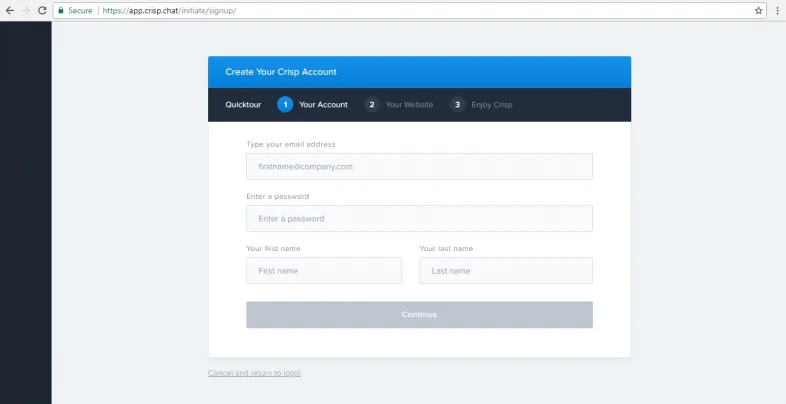Screen dimensions: 786x404
Task: Select the Enjoy Crisp step label
Action: click(492, 105)
